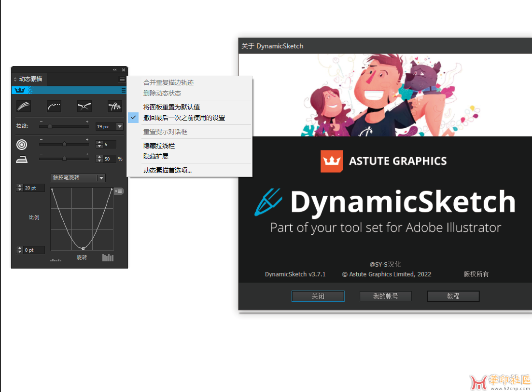
Task: Open the 拉线 size dropdown arrow
Action: coord(119,126)
